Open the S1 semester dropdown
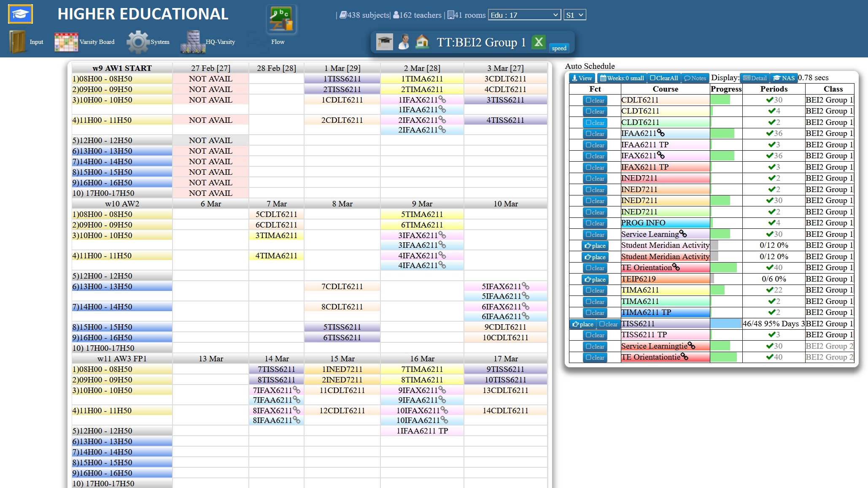This screenshot has width=868, height=488. (574, 15)
